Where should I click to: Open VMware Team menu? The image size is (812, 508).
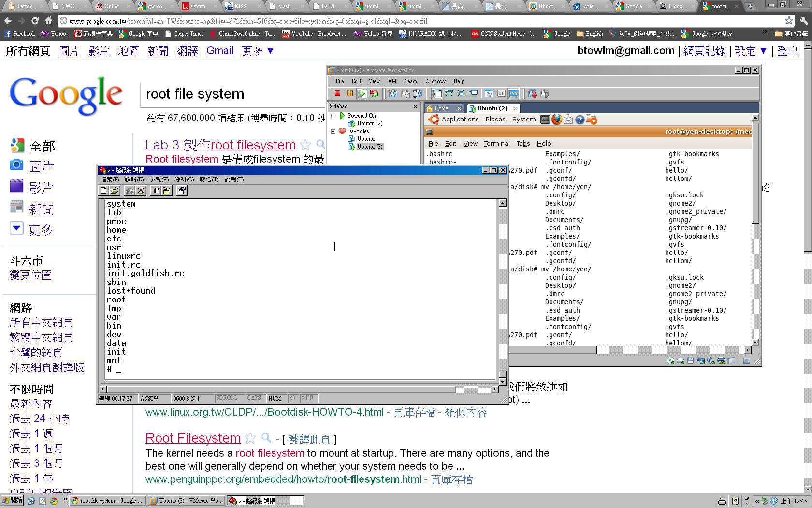pos(410,81)
